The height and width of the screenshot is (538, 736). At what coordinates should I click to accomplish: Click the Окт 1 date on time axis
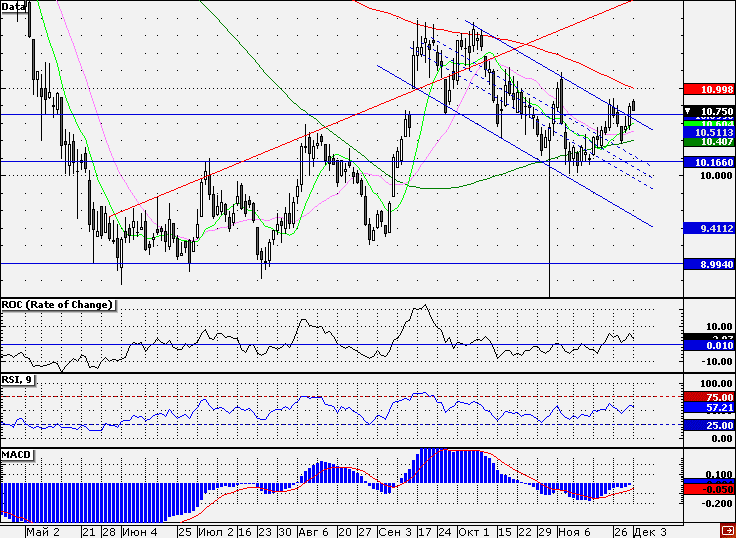pos(474,531)
